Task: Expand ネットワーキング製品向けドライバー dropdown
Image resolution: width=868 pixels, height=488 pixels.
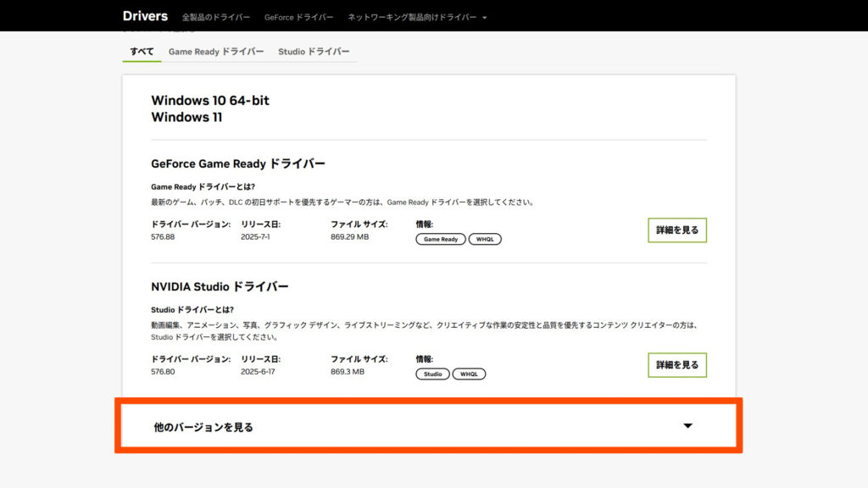Action: 417,17
